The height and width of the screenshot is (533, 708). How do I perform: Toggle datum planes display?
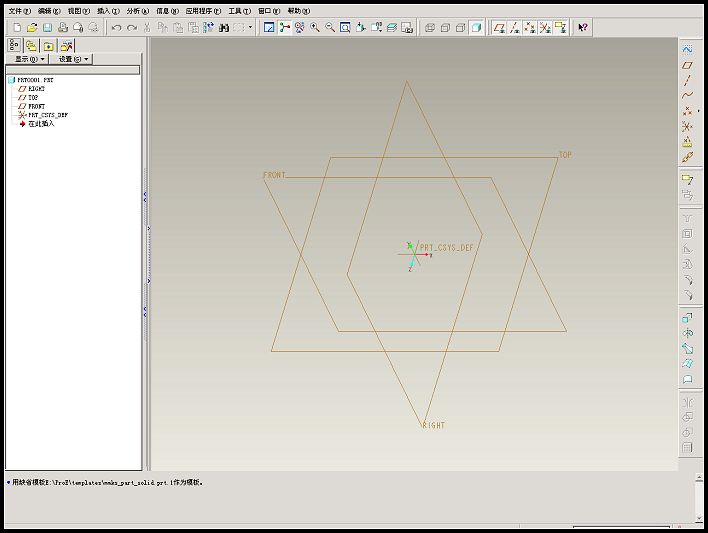(x=499, y=28)
